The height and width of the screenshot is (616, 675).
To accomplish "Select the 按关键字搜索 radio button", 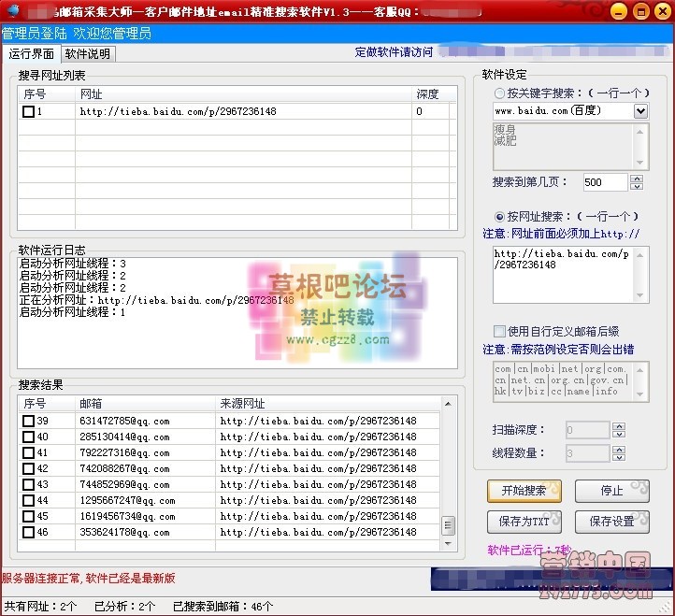I will pos(499,93).
